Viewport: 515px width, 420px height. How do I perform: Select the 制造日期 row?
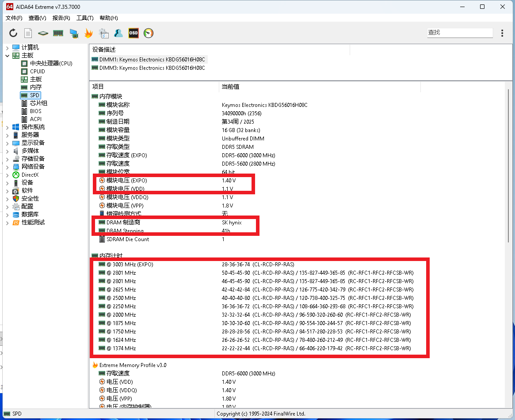[x=175, y=122]
